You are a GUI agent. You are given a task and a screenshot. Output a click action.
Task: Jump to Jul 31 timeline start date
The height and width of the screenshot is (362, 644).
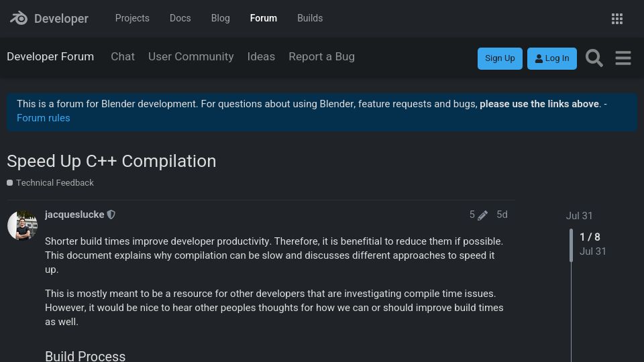pyautogui.click(x=580, y=216)
